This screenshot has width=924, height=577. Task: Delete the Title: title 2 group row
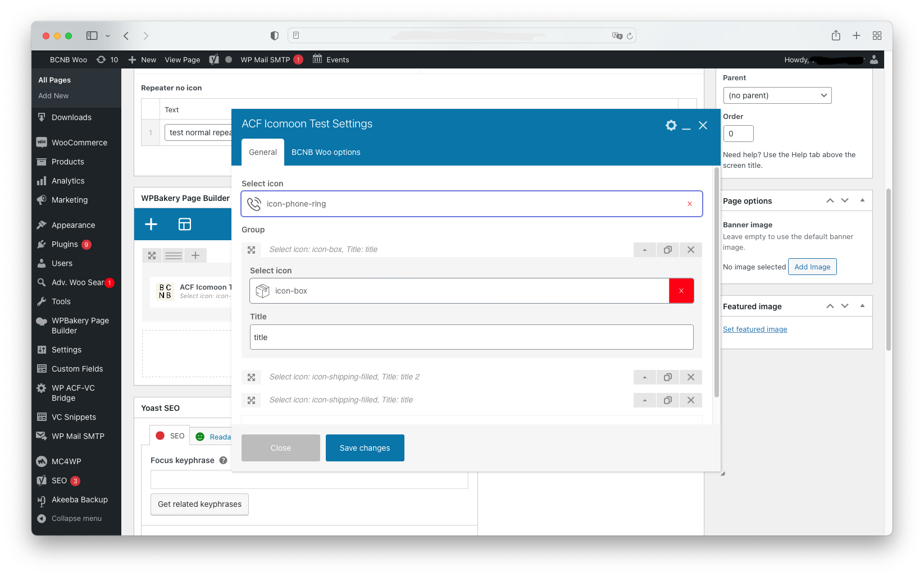click(690, 377)
